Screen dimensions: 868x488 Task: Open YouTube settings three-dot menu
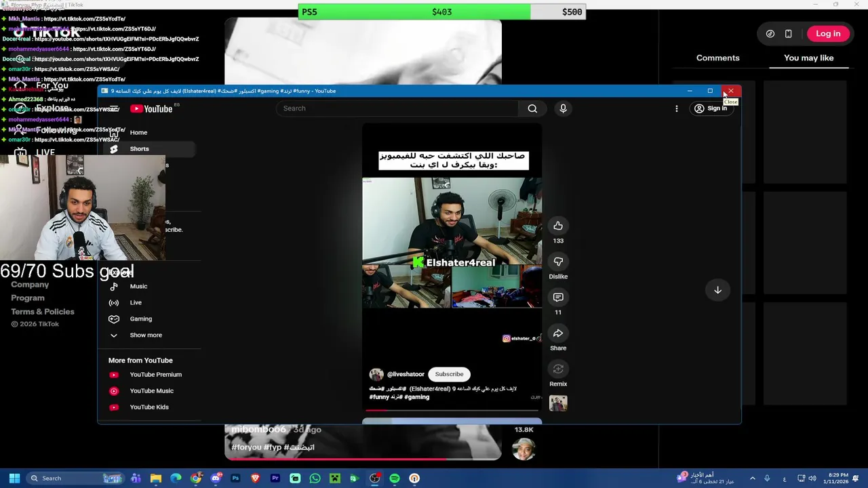pyautogui.click(x=676, y=108)
